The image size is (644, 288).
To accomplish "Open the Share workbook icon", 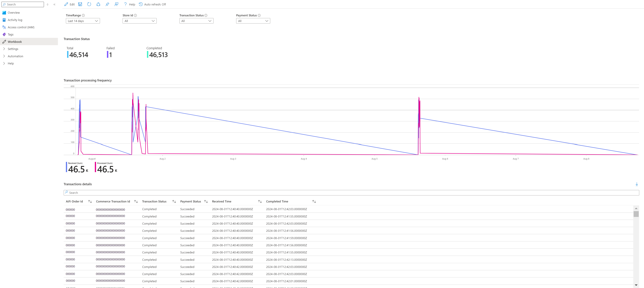I will (x=98, y=4).
